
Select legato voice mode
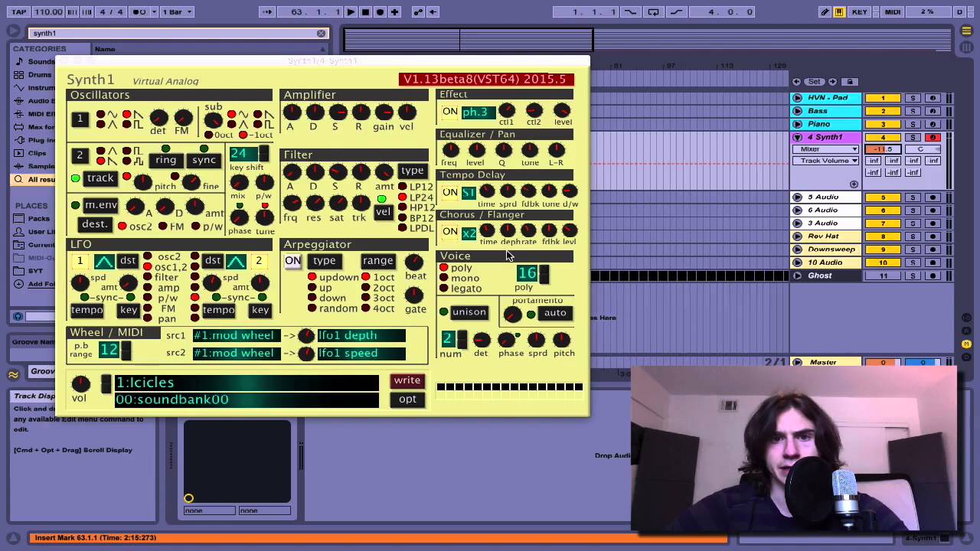coord(461,289)
